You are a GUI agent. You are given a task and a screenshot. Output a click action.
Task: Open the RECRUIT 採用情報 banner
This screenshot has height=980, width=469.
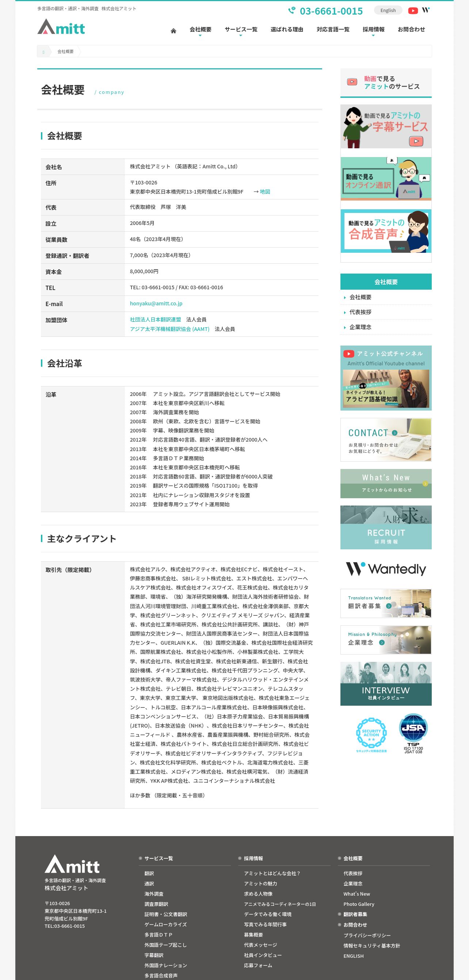coord(386,527)
